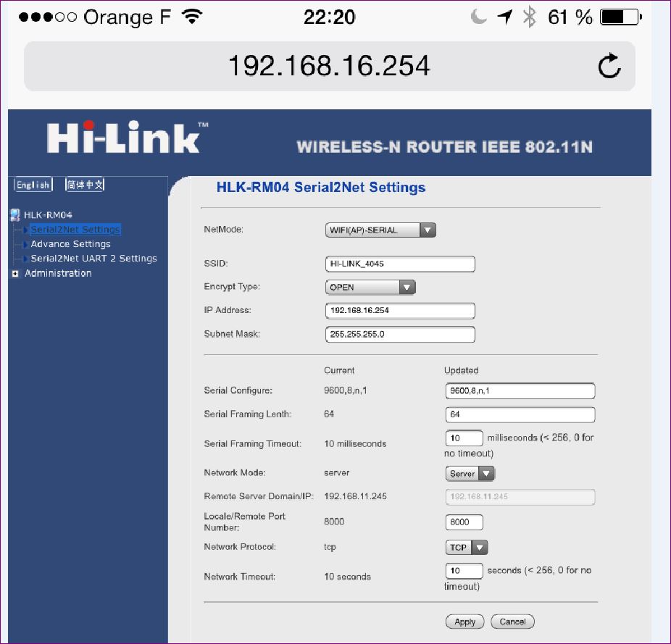This screenshot has height=644, width=671.
Task: Tap the Do Not Disturb moon icon
Action: tap(478, 17)
